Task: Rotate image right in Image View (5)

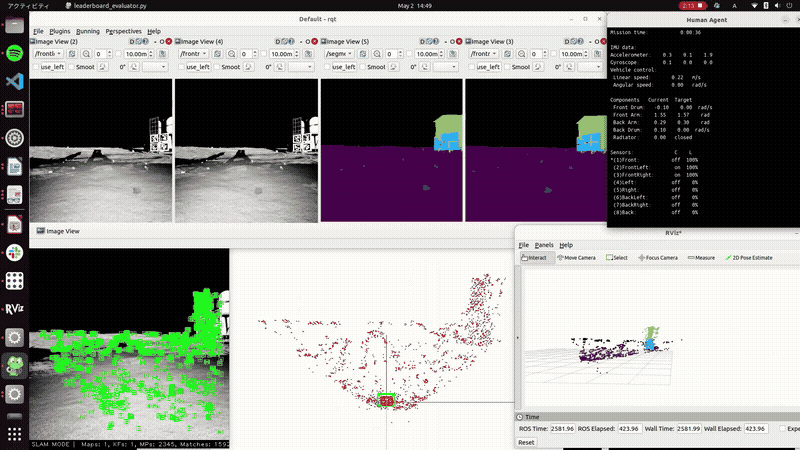Action: 425,67
